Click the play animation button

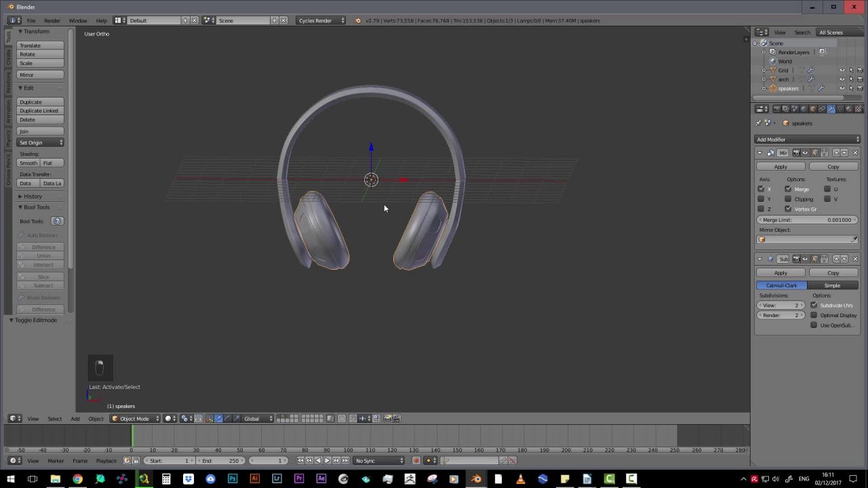click(327, 461)
